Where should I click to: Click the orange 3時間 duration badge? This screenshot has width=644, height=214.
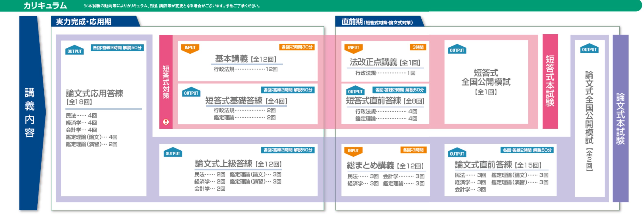[x=418, y=47]
